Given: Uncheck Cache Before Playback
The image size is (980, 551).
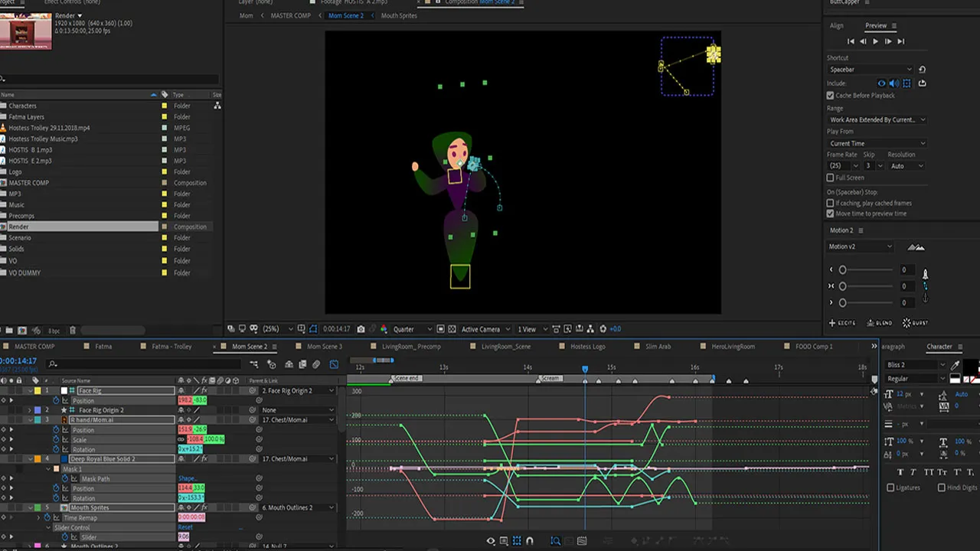Looking at the screenshot, I should click(x=831, y=96).
